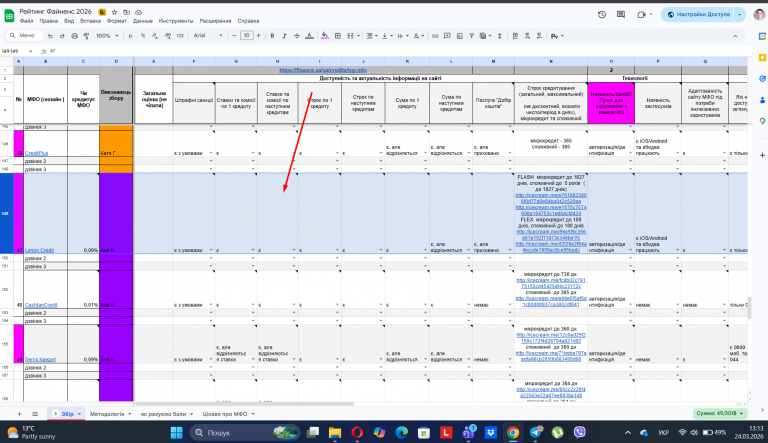Insert a chart from toolbar
This screenshot has height=443, width=768.
coord(459,36)
